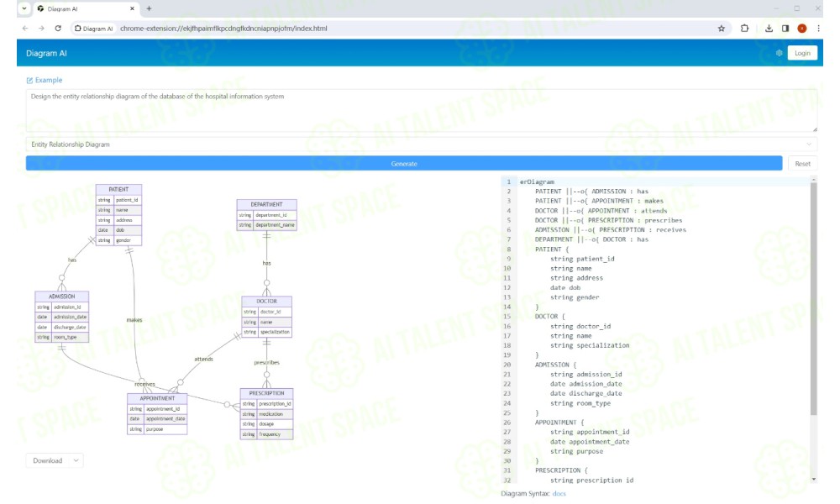The width and height of the screenshot is (840, 504).
Task: Open the extensions puzzle icon
Action: point(744,29)
